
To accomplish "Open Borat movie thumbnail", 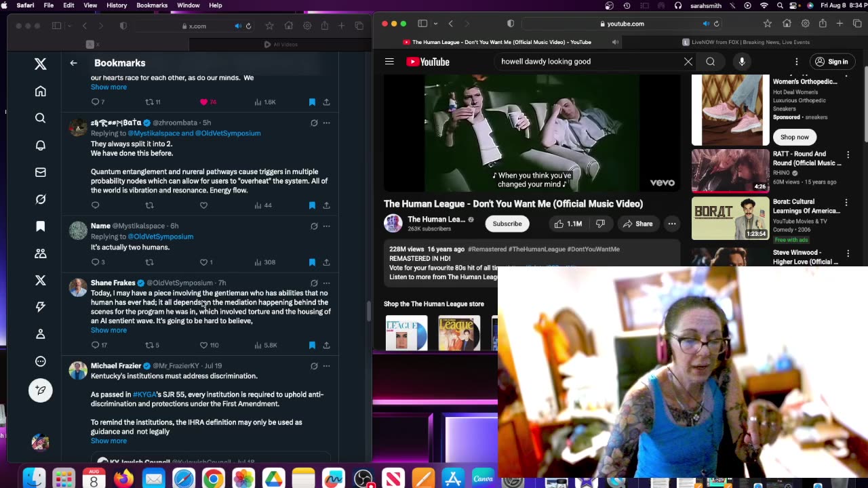I will 730,218.
